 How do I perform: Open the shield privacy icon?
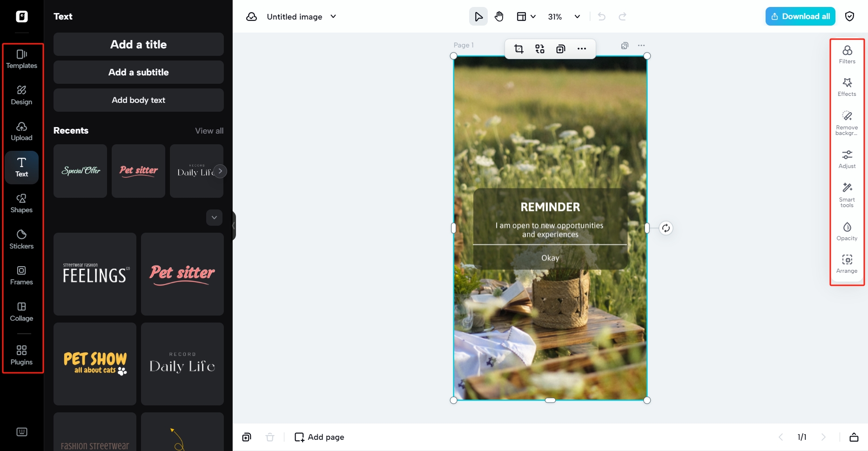coord(849,17)
